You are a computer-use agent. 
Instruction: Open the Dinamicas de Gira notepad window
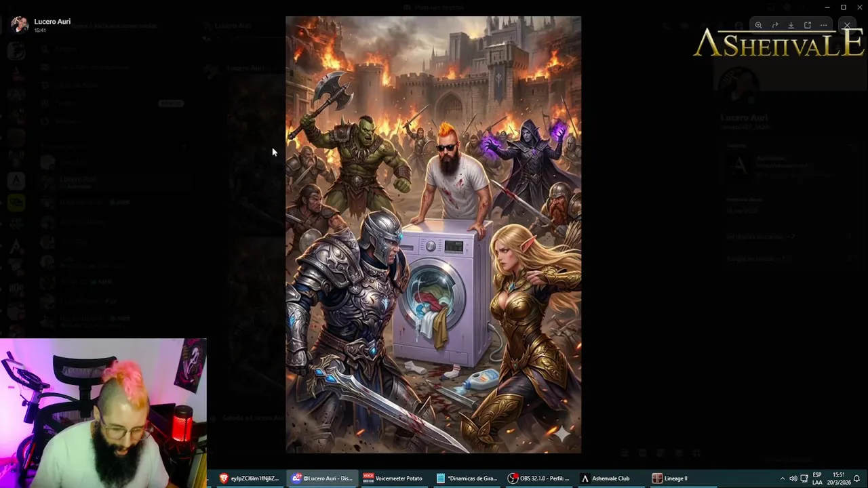click(x=467, y=479)
